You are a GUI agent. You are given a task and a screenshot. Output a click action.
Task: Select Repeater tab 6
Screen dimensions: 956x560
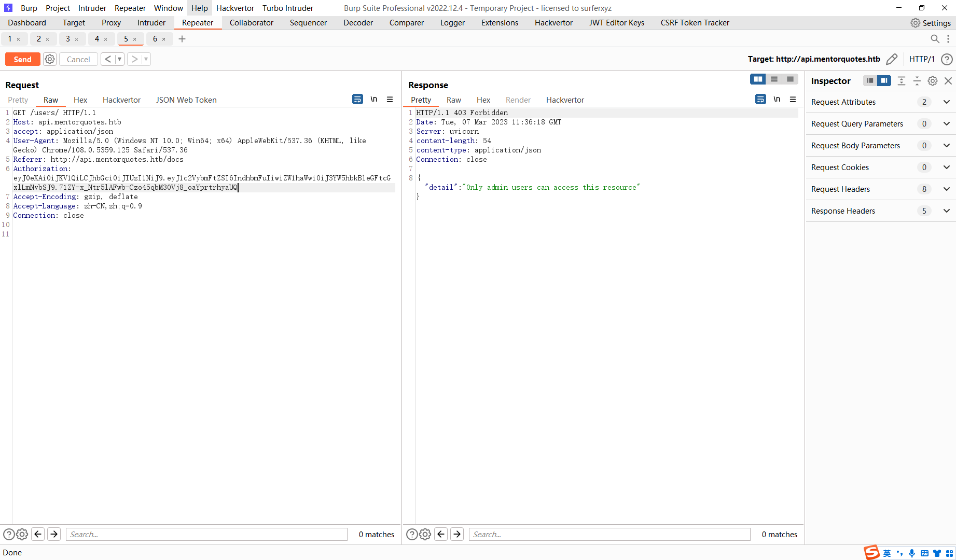tap(155, 39)
